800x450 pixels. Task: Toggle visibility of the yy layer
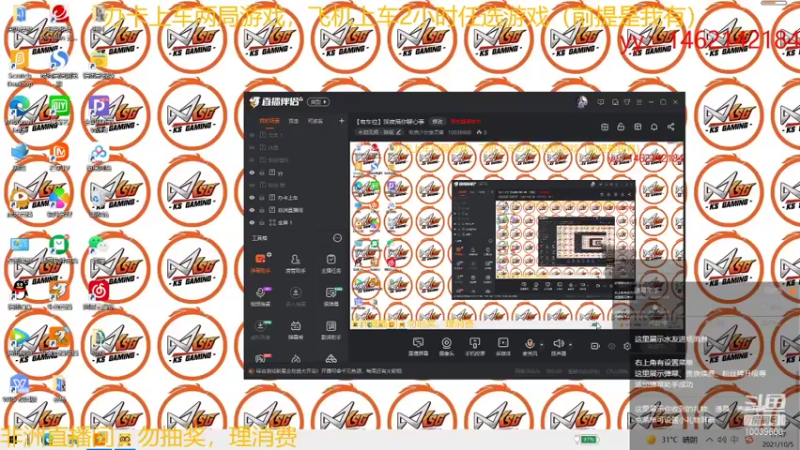pos(252,173)
